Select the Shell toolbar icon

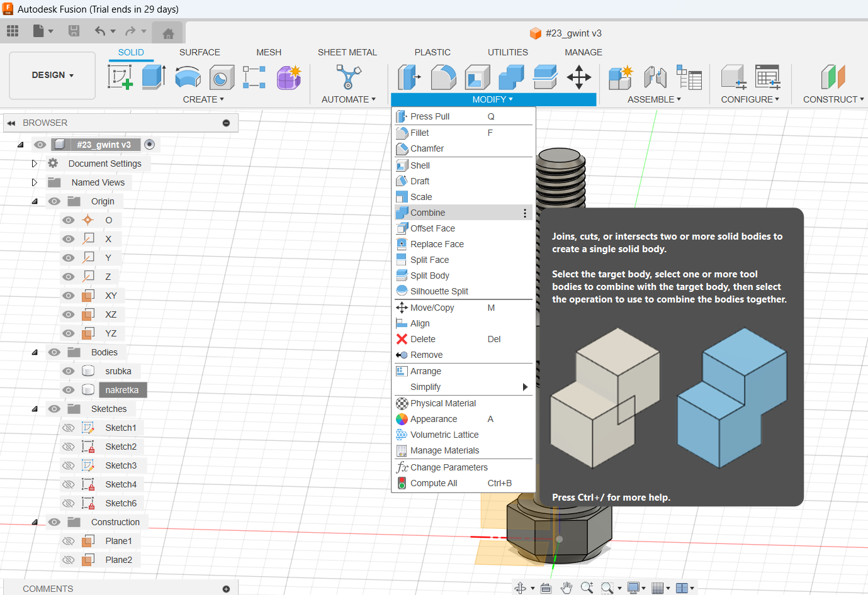[478, 77]
